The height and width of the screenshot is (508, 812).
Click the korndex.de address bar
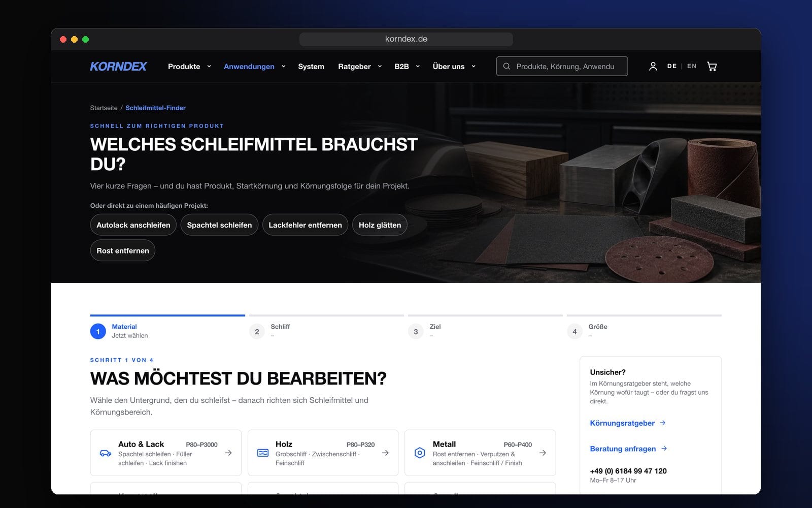pos(406,39)
